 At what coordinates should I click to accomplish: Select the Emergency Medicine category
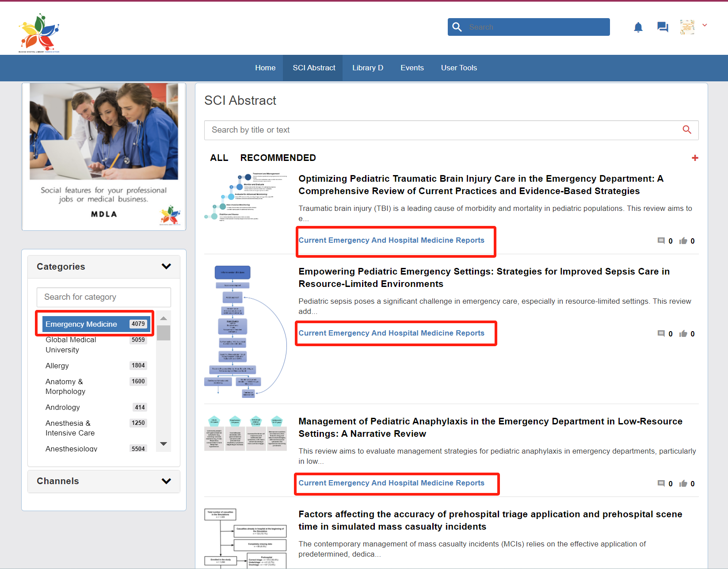(81, 324)
